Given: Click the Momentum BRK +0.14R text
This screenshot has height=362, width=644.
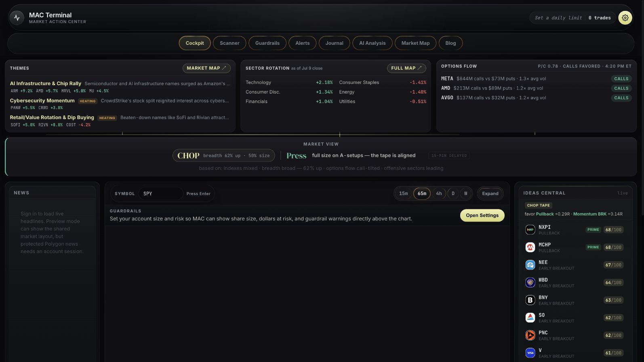Looking at the screenshot, I should tap(598, 214).
